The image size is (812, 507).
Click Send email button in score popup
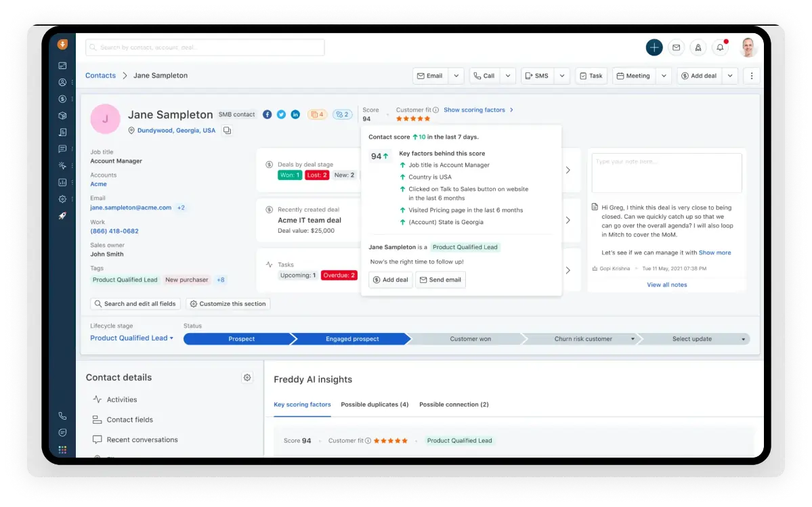(440, 280)
